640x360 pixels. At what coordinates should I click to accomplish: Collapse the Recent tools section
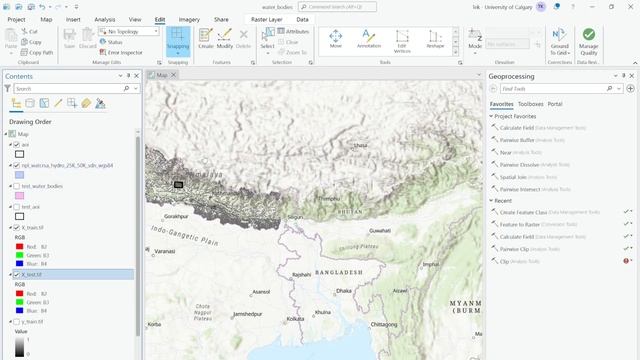coord(491,200)
